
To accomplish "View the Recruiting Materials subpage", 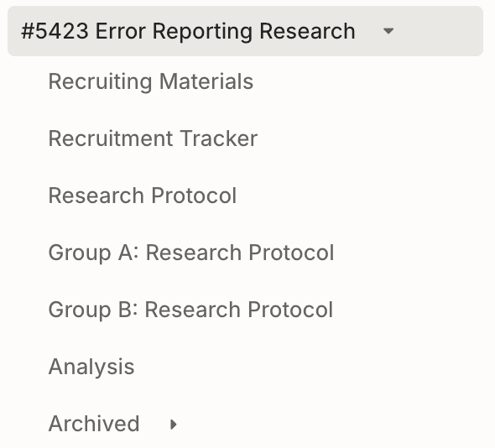I will click(150, 81).
